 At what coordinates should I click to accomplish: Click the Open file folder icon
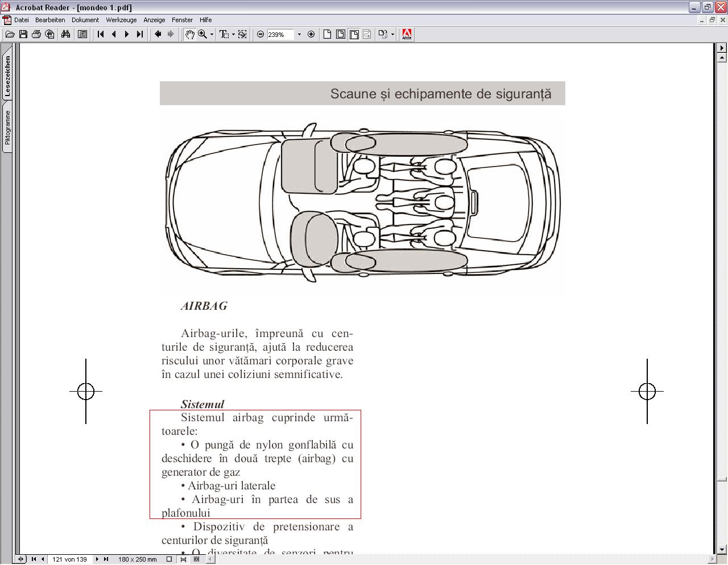point(10,35)
